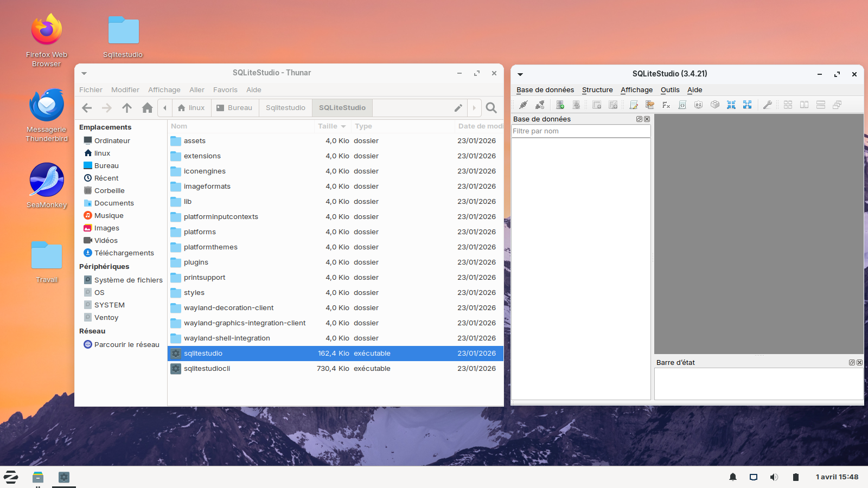Toggle floating of Barre d'état panel
This screenshot has height=488, width=868.
point(852,363)
